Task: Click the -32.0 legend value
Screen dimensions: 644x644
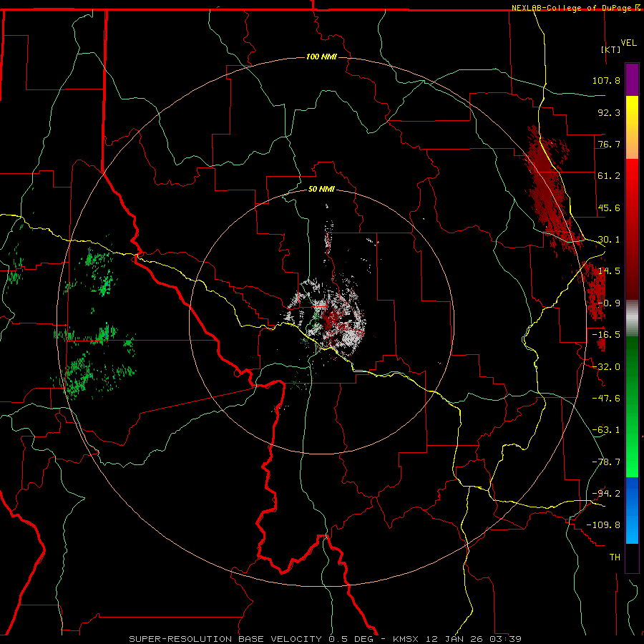Action: click(606, 367)
